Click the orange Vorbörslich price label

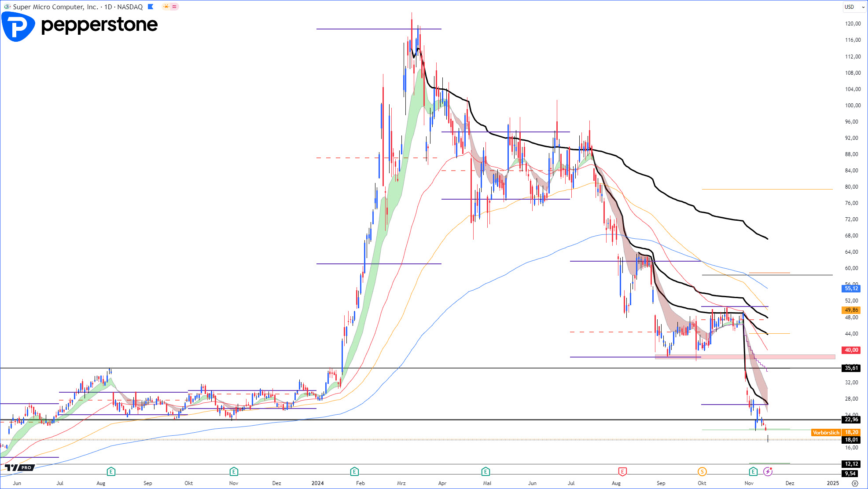click(x=826, y=433)
